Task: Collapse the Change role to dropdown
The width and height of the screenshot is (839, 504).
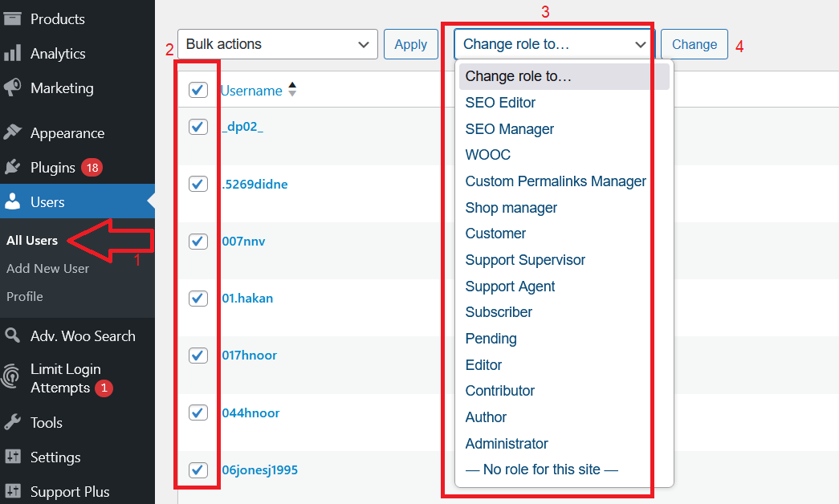Action: 554,44
